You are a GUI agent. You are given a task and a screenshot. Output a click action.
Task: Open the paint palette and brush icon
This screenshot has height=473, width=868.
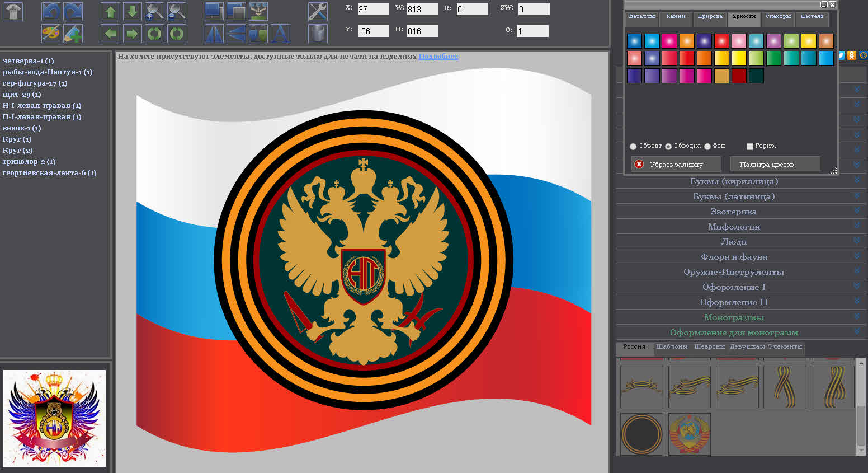51,34
